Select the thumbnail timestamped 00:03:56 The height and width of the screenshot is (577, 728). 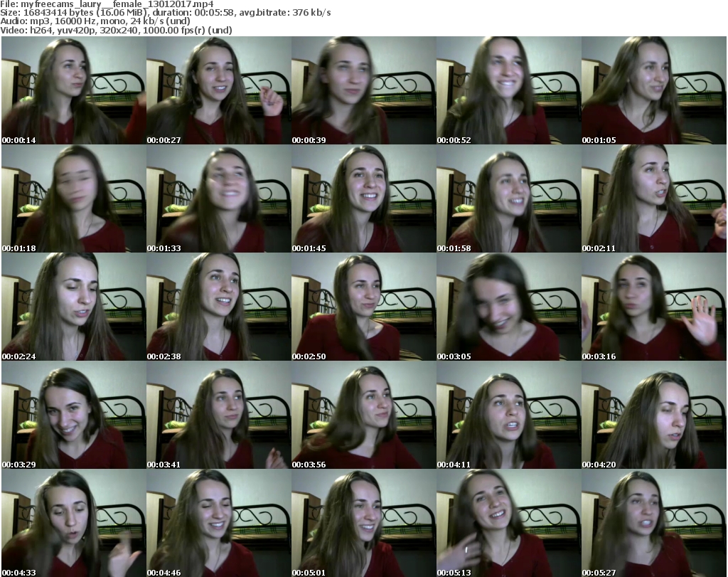(363, 415)
